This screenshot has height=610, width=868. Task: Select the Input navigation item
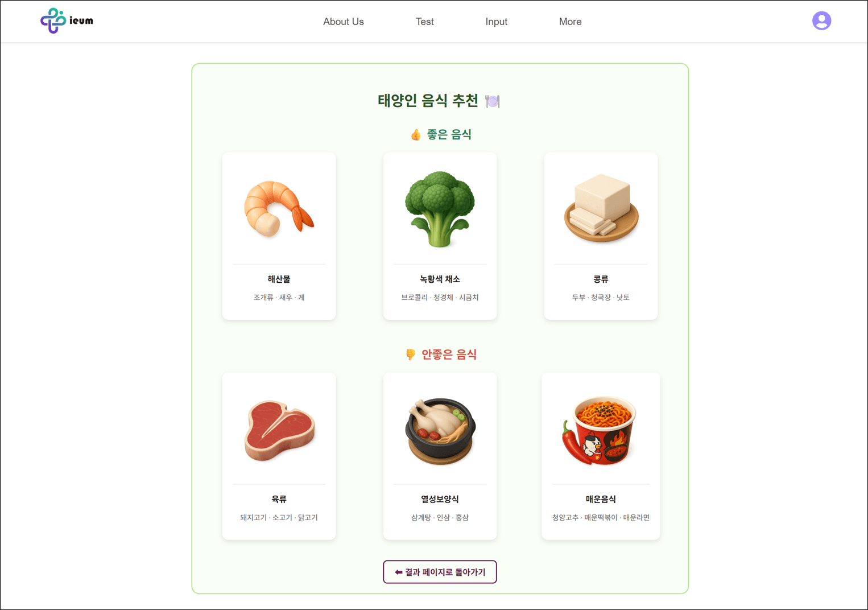coord(496,22)
